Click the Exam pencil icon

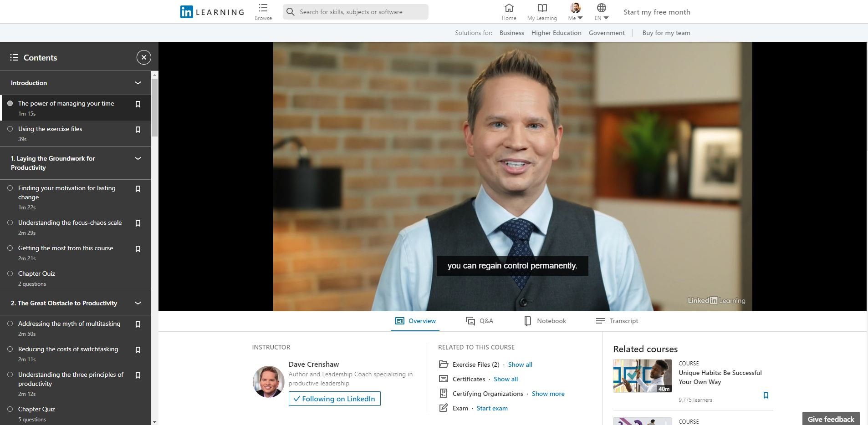tap(444, 408)
